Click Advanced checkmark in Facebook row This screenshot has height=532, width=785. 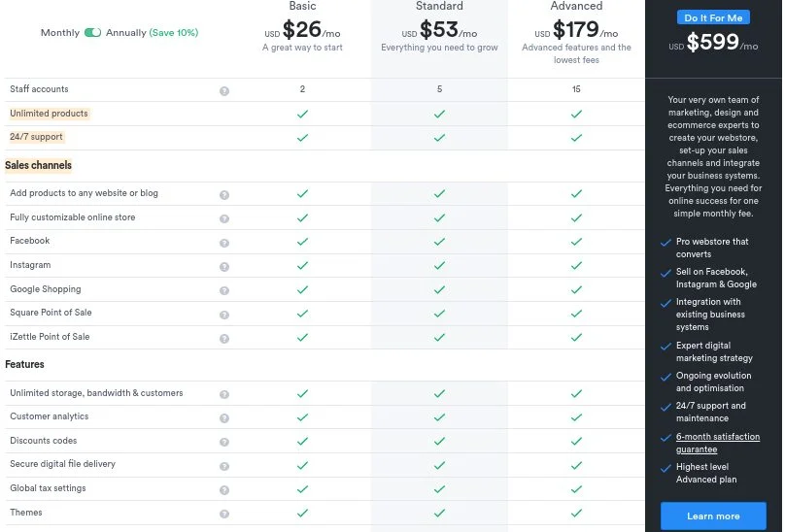pyautogui.click(x=576, y=242)
